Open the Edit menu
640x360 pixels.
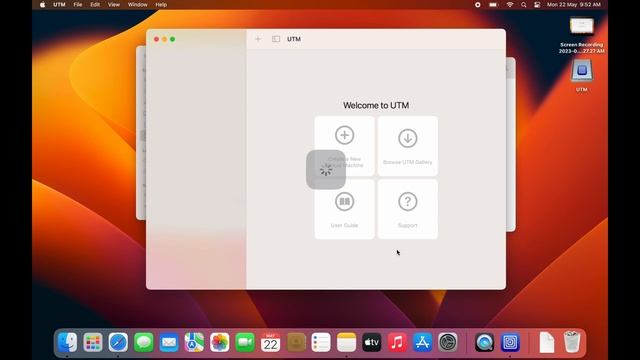point(95,4)
